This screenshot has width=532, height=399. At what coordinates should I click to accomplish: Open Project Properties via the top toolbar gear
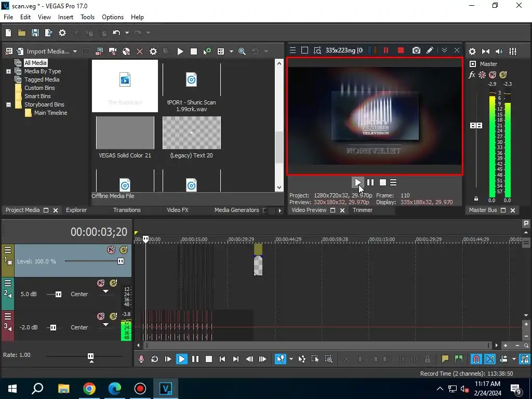[x=62, y=33]
